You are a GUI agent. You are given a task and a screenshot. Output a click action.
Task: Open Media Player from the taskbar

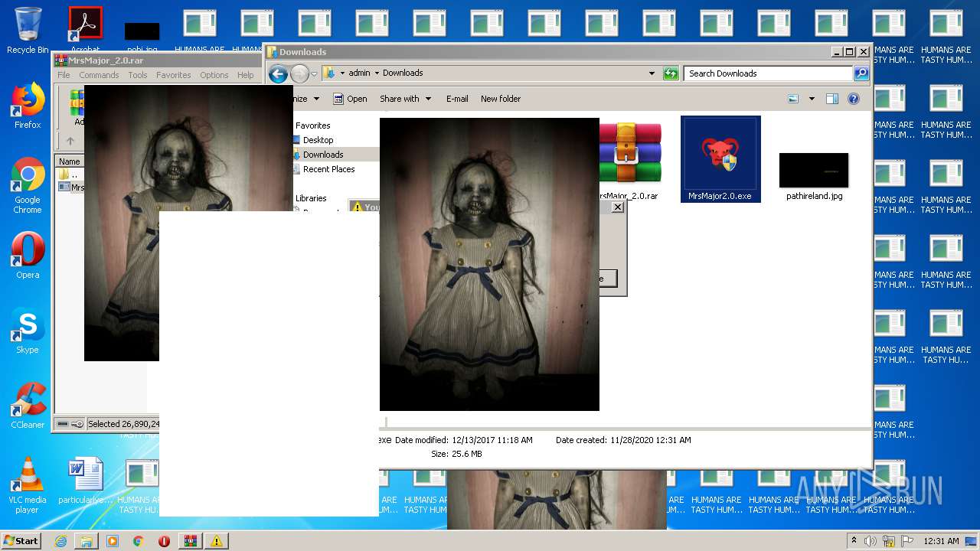pyautogui.click(x=113, y=541)
